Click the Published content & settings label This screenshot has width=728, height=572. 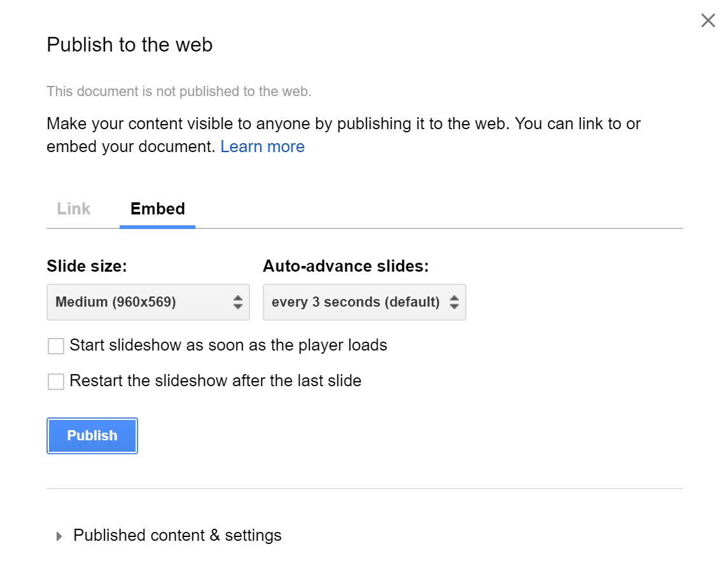tap(178, 535)
